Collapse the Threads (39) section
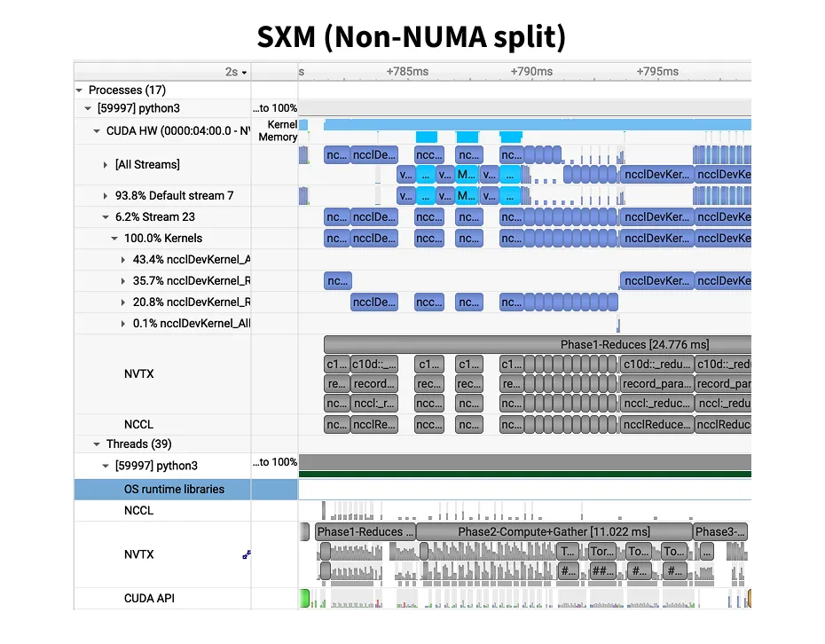 pyautogui.click(x=96, y=444)
